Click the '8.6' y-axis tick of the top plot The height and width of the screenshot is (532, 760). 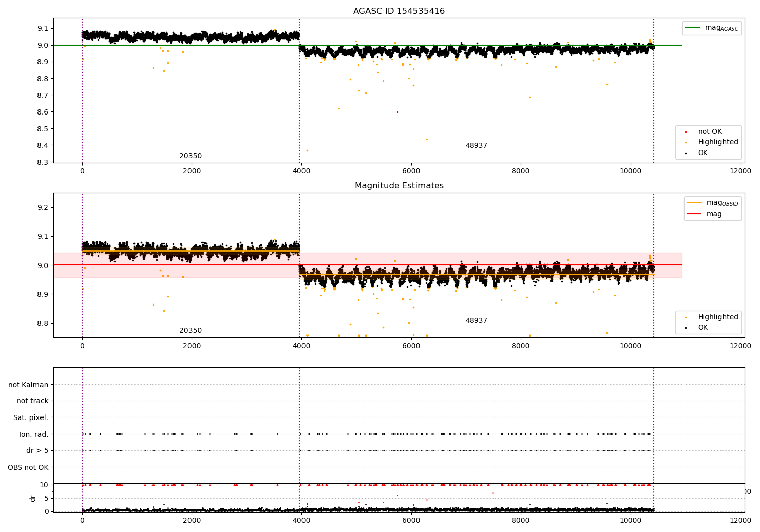pos(43,112)
